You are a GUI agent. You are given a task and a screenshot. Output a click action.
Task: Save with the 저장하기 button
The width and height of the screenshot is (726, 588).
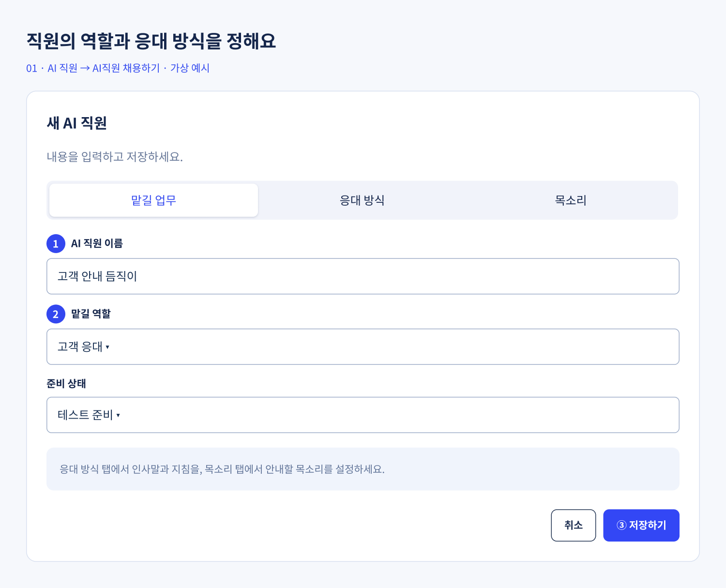pos(641,526)
